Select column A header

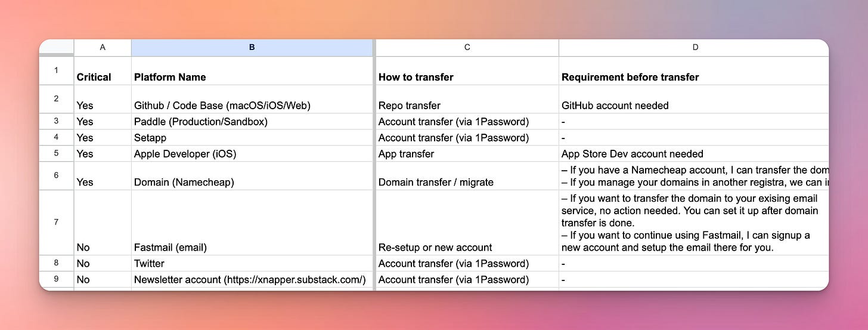103,48
